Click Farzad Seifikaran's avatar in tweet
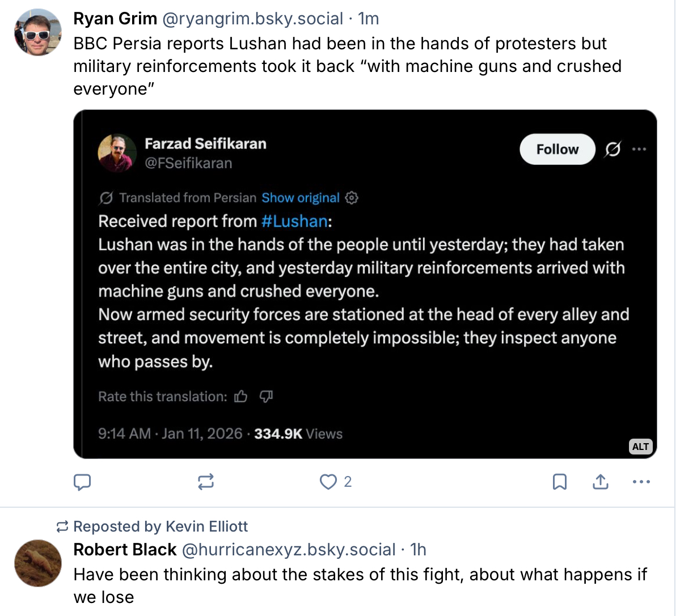Image resolution: width=680 pixels, height=616 pixels. 117,153
